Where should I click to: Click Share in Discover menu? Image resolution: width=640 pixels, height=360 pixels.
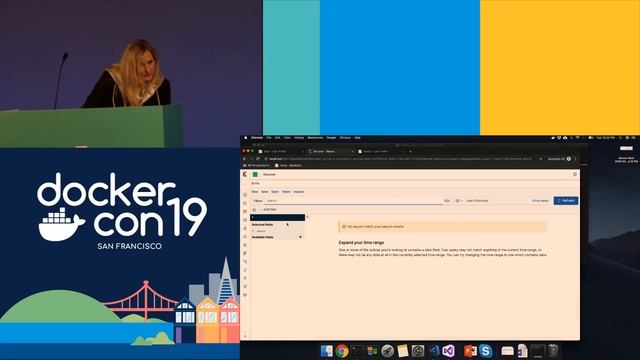pos(286,191)
